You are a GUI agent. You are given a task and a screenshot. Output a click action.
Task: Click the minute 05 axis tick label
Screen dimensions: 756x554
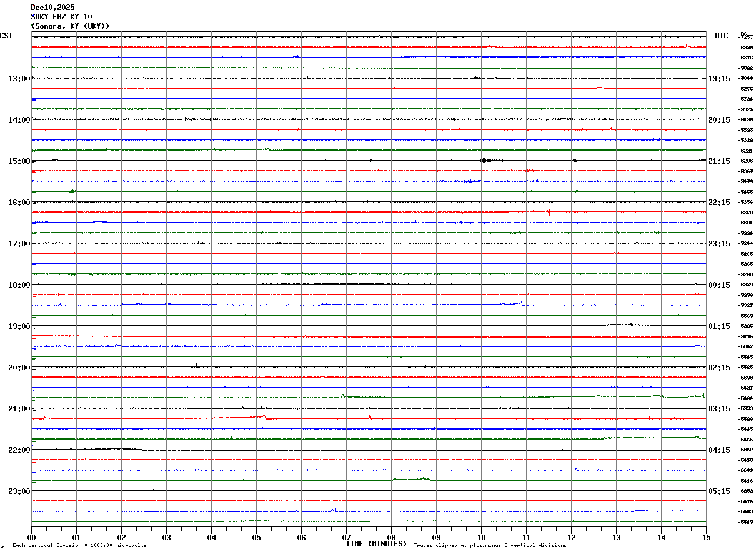click(256, 537)
